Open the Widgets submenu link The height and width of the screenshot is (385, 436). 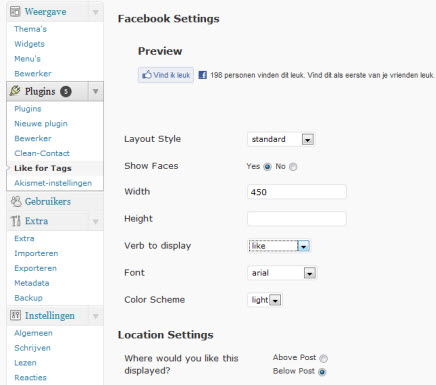[29, 44]
